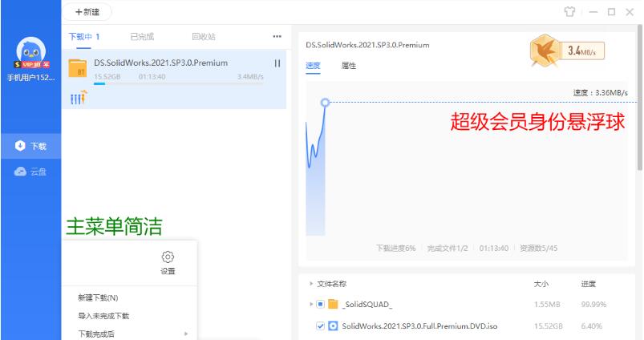The image size is (644, 340).
Task: Click the 进度 column header
Action: [588, 284]
